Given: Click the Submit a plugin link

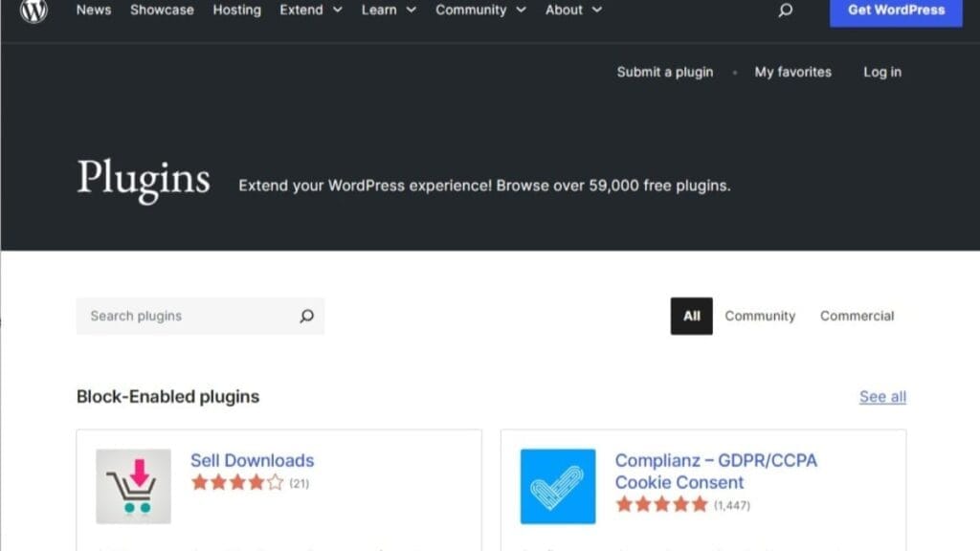Looking at the screenshot, I should [x=664, y=72].
